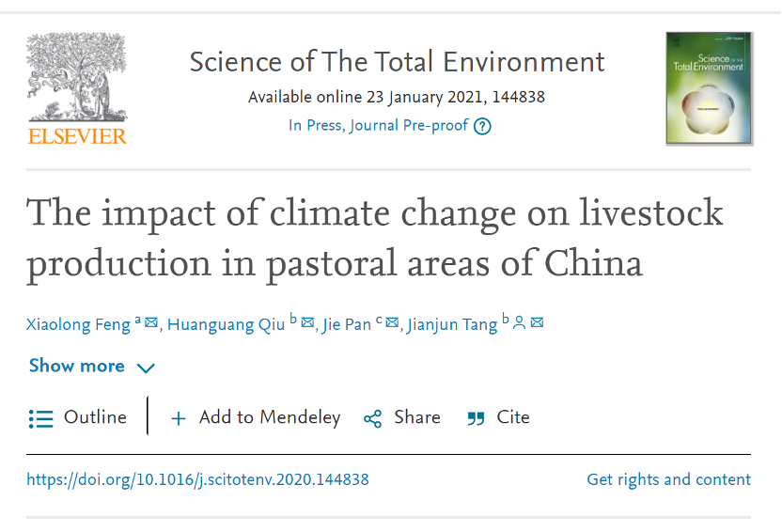Click the envelope icon after Jianjun Tang

pyautogui.click(x=537, y=323)
